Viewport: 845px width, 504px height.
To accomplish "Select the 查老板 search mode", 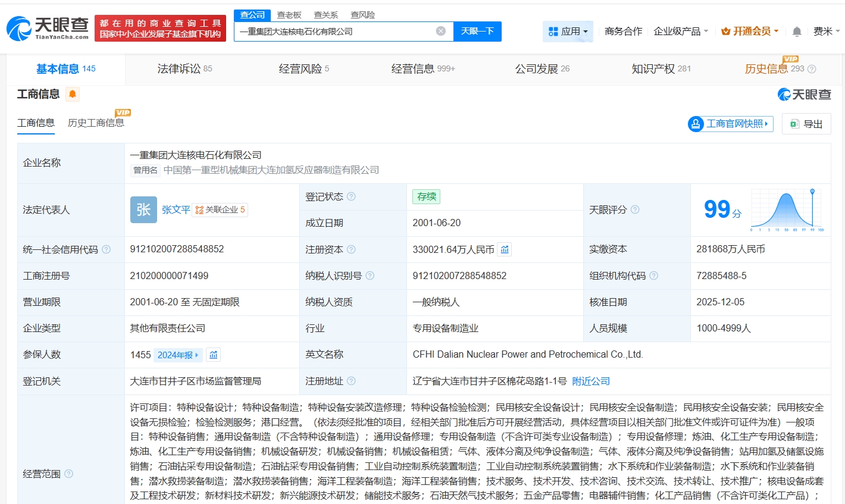I will 289,15.
